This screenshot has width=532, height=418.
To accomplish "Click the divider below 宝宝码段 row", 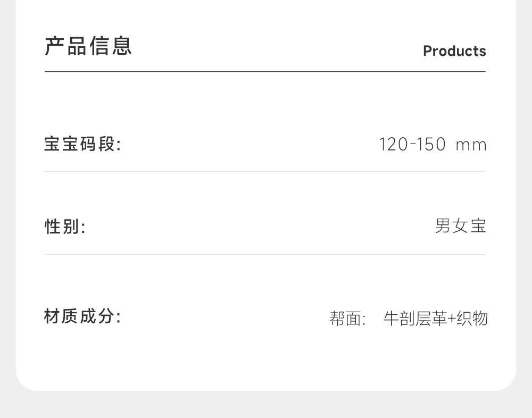I will pos(265,171).
